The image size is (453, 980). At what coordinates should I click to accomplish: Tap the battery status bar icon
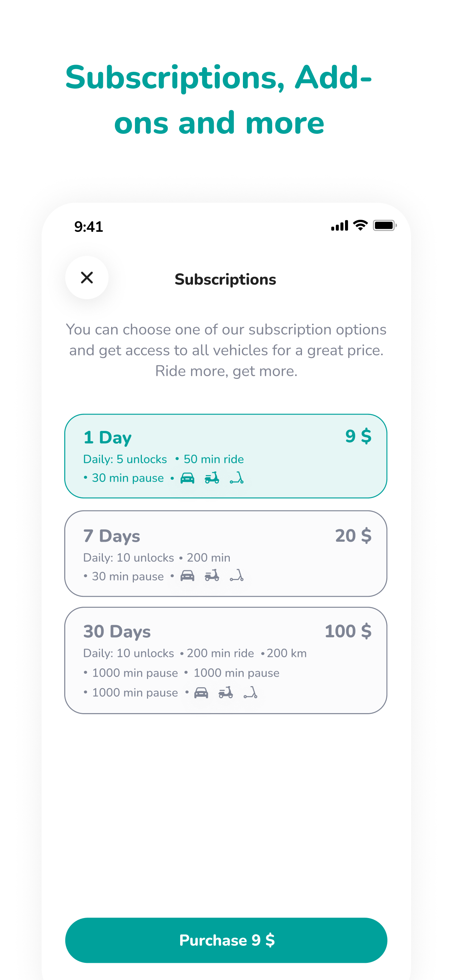coord(385,225)
